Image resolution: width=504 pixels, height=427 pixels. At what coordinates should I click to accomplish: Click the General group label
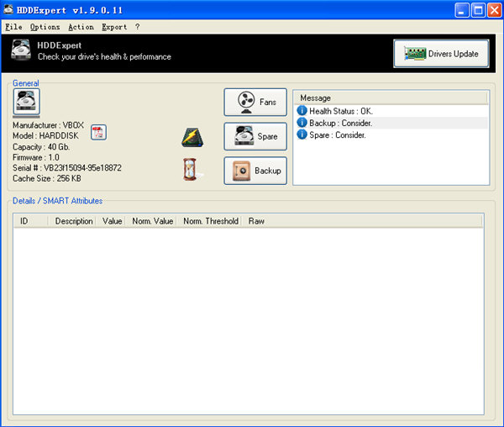point(26,83)
